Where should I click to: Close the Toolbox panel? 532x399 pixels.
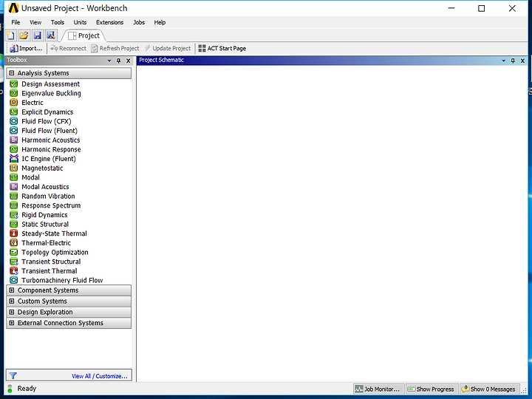(129, 61)
